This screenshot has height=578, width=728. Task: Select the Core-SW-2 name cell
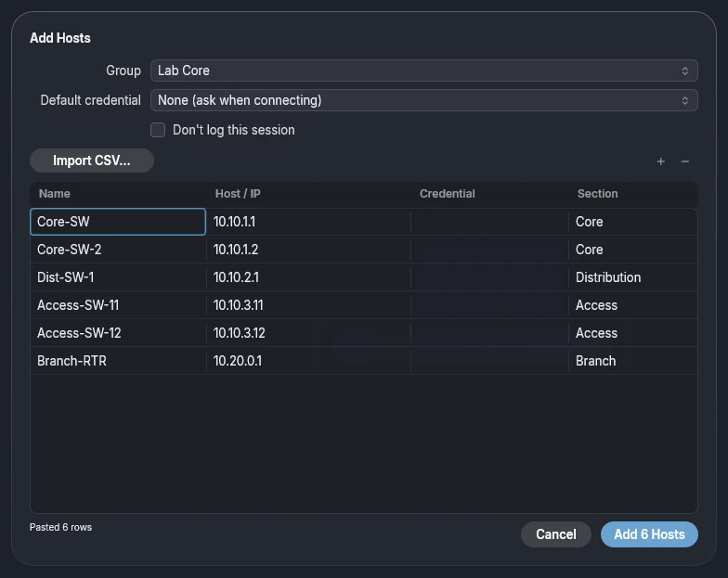pyautogui.click(x=118, y=250)
